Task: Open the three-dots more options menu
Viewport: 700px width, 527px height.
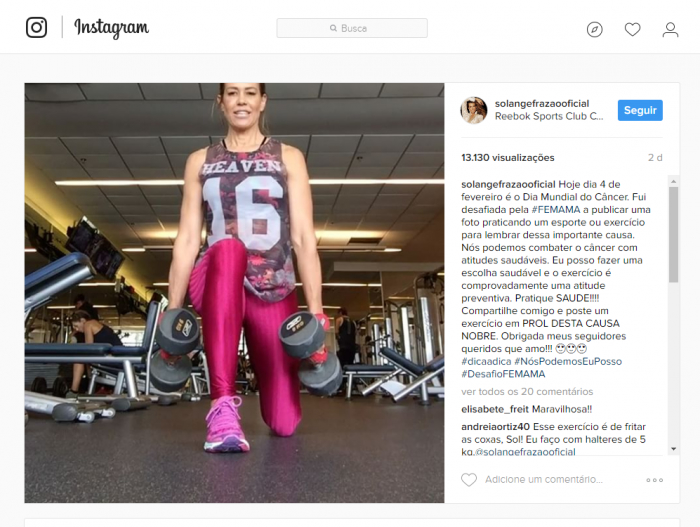Action: click(x=654, y=480)
